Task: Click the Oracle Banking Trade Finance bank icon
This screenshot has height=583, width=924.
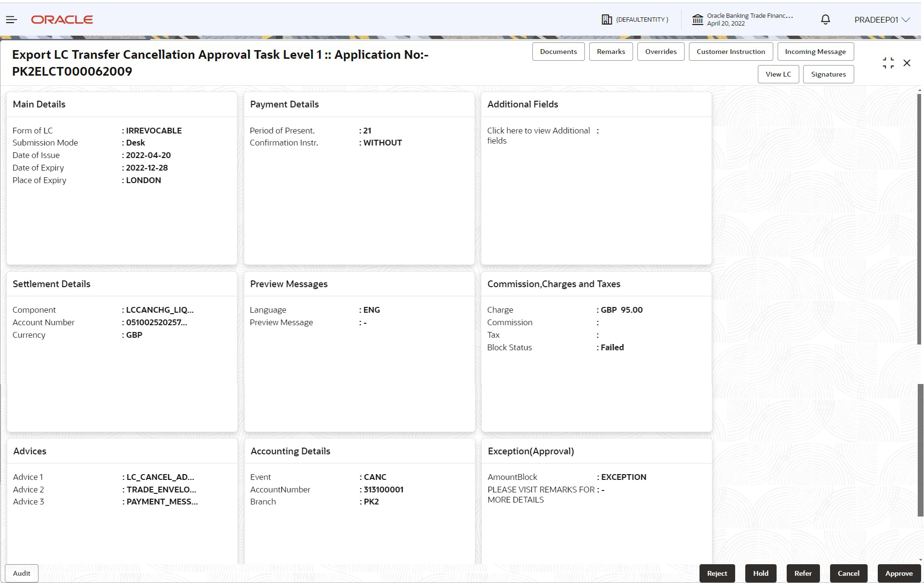Action: tap(698, 19)
